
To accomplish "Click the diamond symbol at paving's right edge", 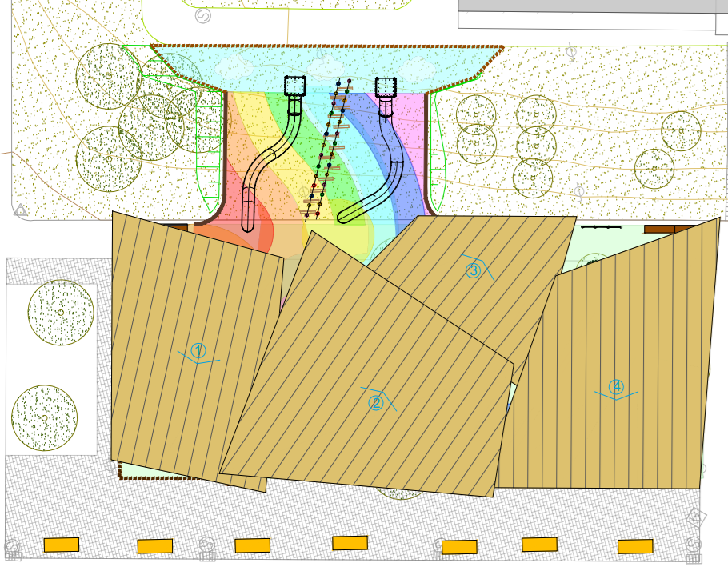I will click(x=697, y=517).
